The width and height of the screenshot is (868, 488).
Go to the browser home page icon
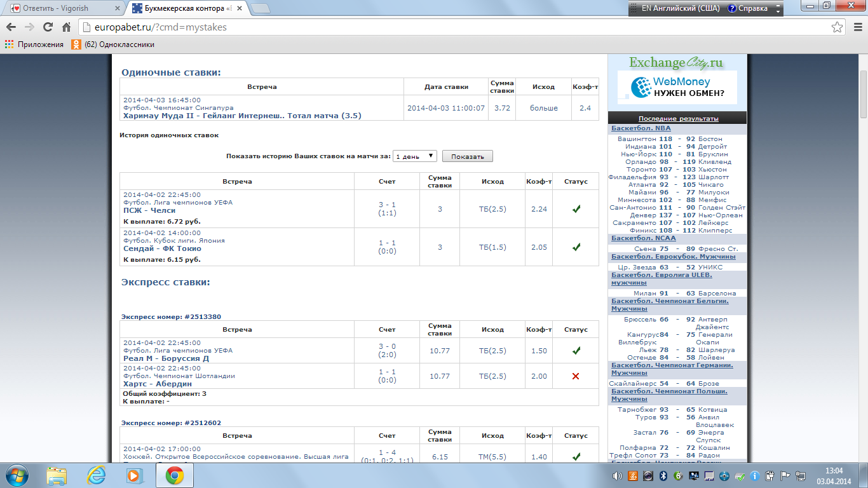coord(66,27)
